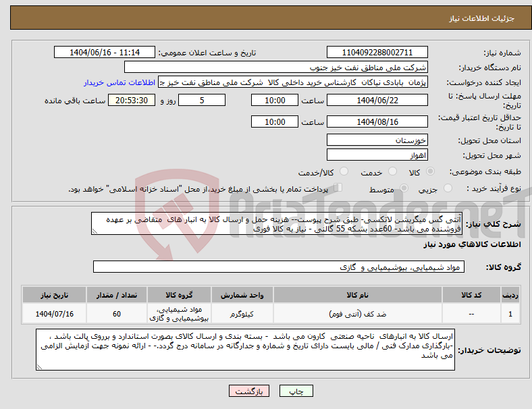Click the ساعت باقی مانده label
532x409 pixels.
75,101
